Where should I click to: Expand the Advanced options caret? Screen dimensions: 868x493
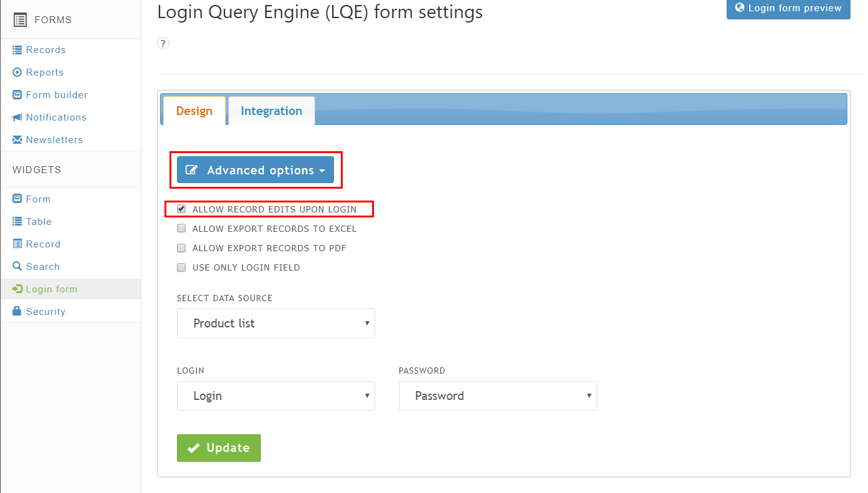(x=322, y=171)
